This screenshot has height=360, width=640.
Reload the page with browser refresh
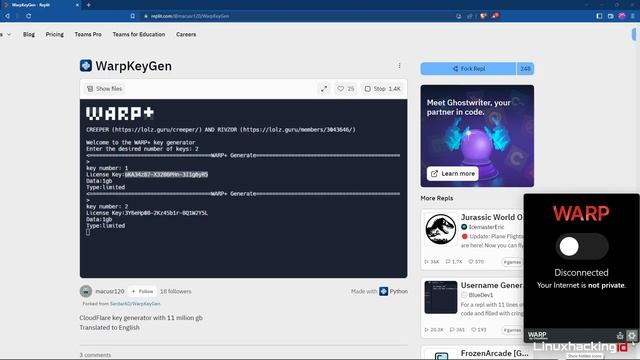pyautogui.click(x=29, y=16)
